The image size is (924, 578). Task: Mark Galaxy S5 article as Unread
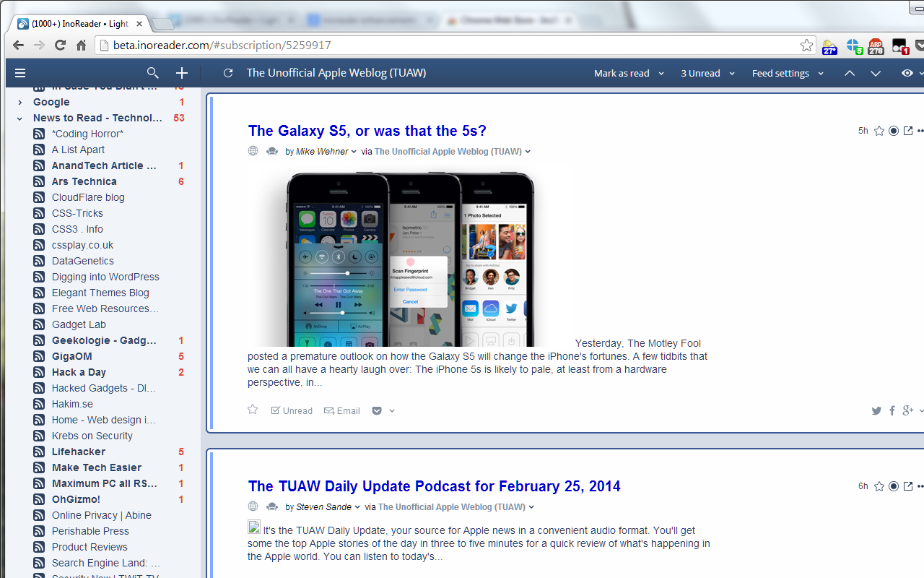[x=292, y=410]
